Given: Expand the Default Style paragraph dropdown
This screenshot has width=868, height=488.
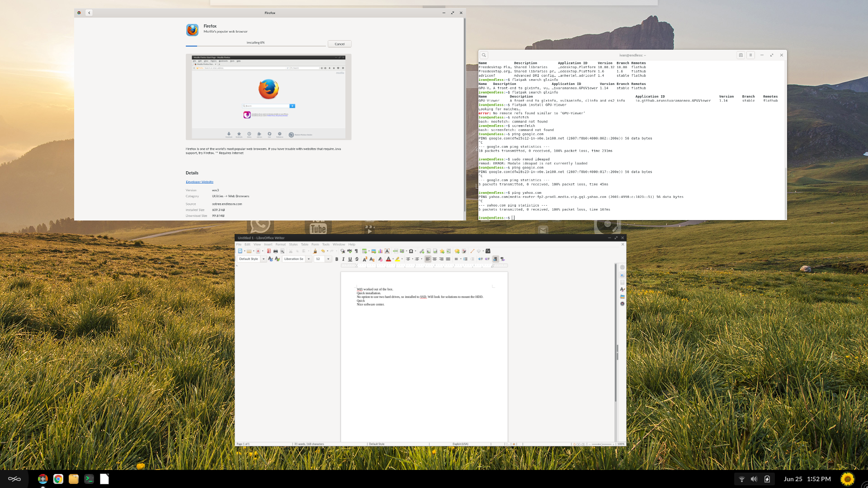Looking at the screenshot, I should 264,259.
